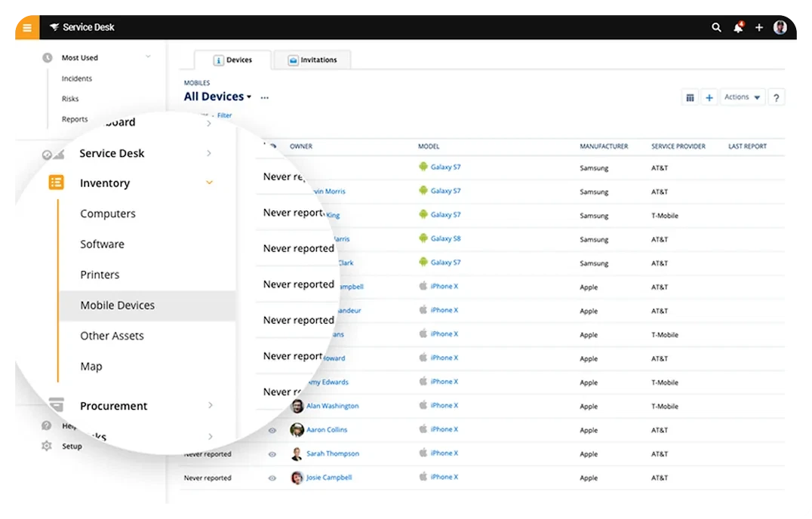This screenshot has height=519, width=812.
Task: Click the add device plus button
Action: pos(709,97)
